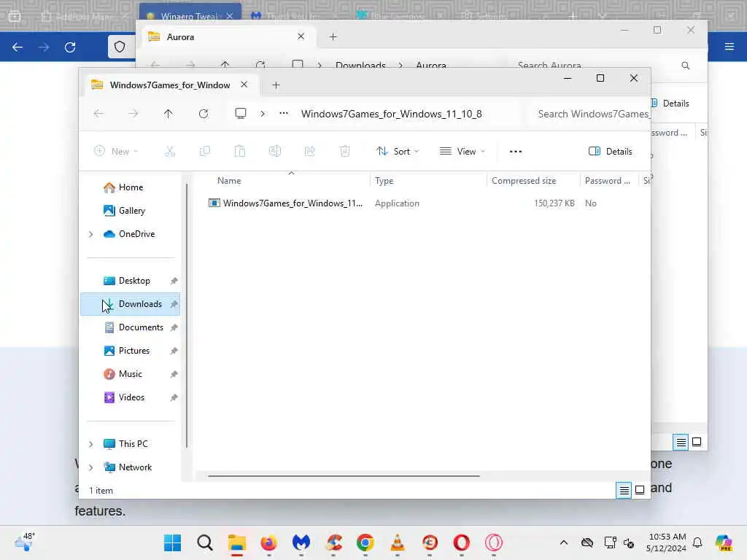Click the Share icon in the toolbar
Screen dimensions: 747x560
(309, 152)
